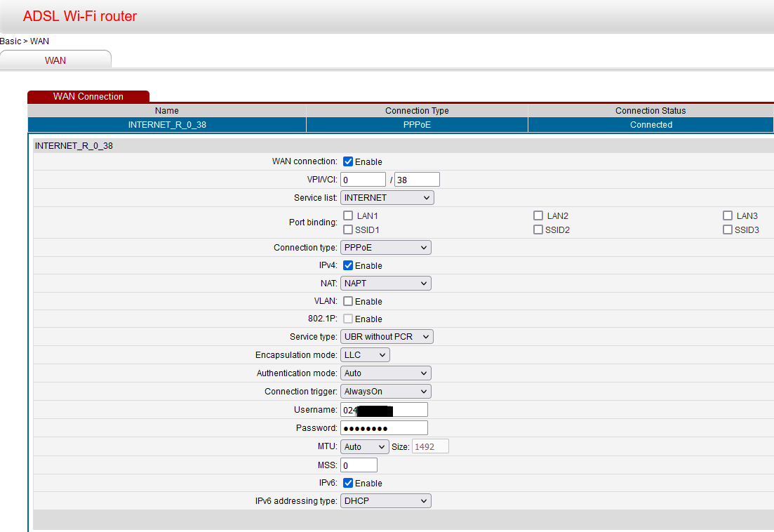The height and width of the screenshot is (532, 774).
Task: Click the VCI field containing 38
Action: [417, 180]
